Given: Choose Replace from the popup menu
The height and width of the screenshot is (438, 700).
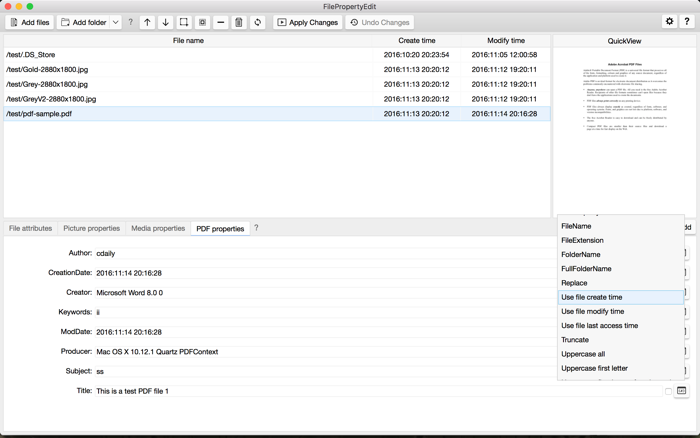Looking at the screenshot, I should [621, 283].
